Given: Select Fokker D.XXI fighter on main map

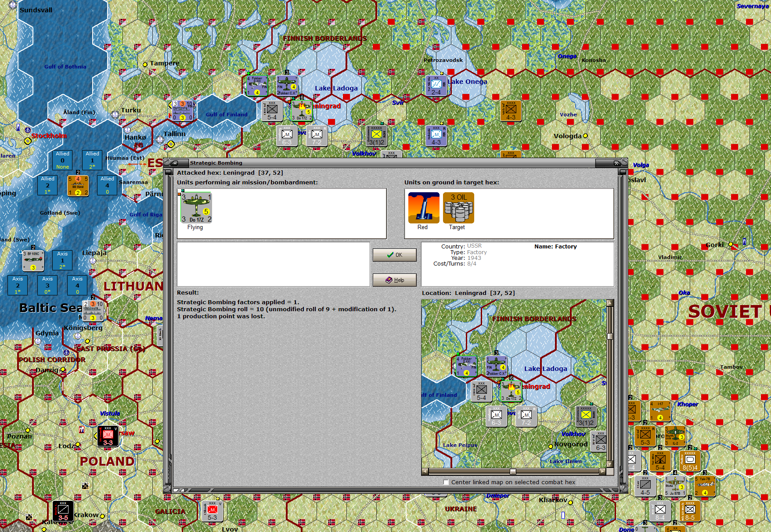Looking at the screenshot, I should click(x=257, y=86).
